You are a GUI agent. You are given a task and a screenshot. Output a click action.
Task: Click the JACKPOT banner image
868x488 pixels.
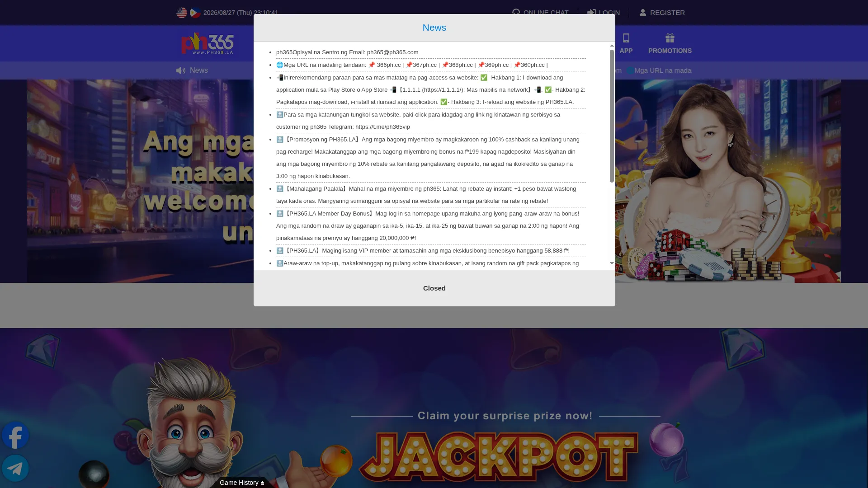click(x=499, y=456)
